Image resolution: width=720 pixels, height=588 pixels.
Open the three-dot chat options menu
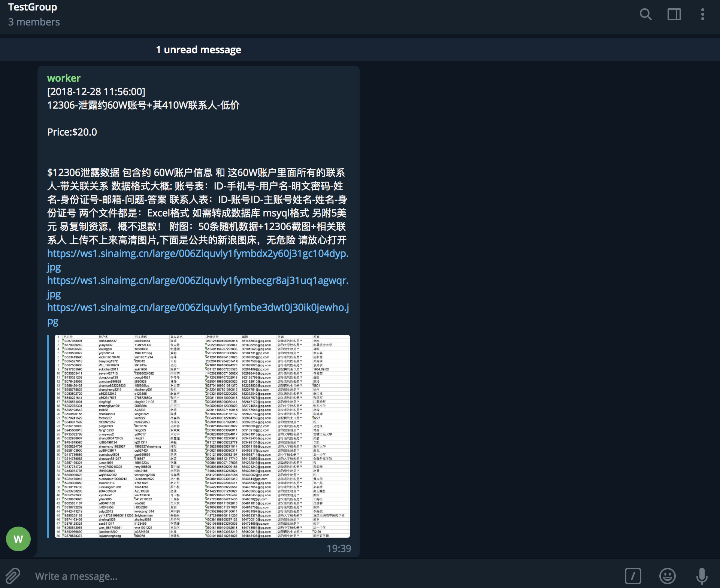pyautogui.click(x=702, y=15)
